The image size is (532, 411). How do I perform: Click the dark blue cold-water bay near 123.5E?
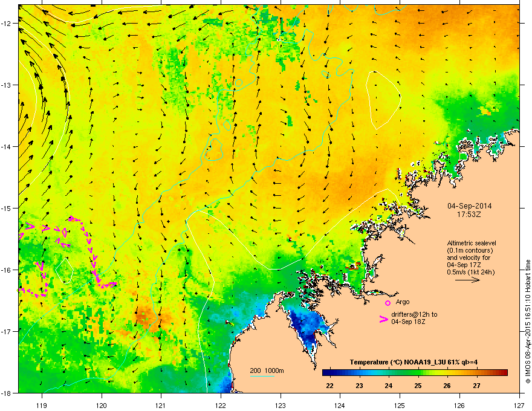[307, 326]
